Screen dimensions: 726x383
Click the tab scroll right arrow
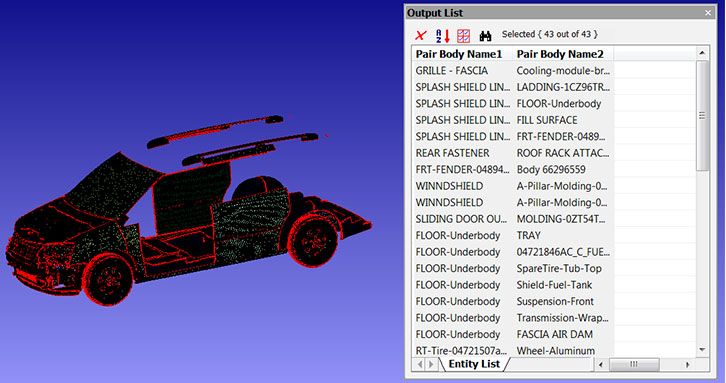pyautogui.click(x=431, y=364)
